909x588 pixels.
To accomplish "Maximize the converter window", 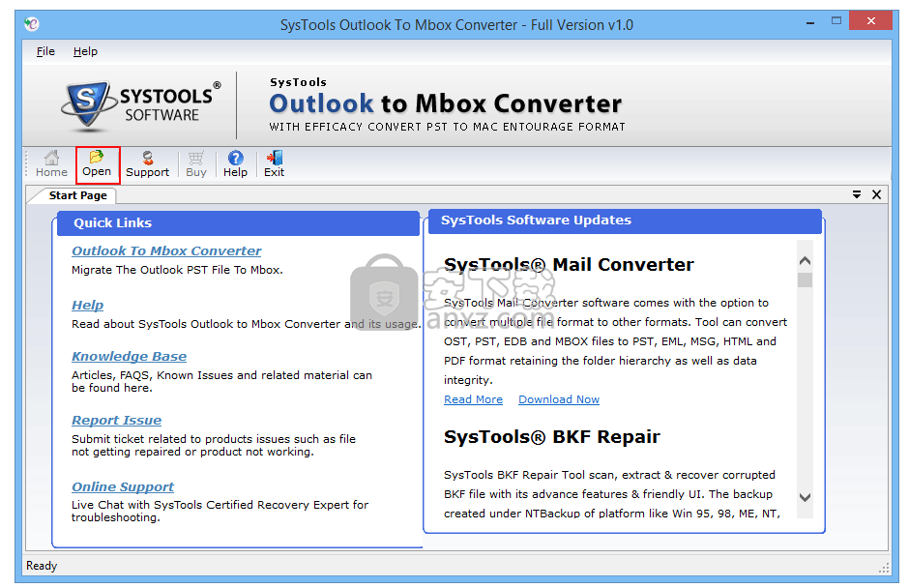I will [836, 21].
